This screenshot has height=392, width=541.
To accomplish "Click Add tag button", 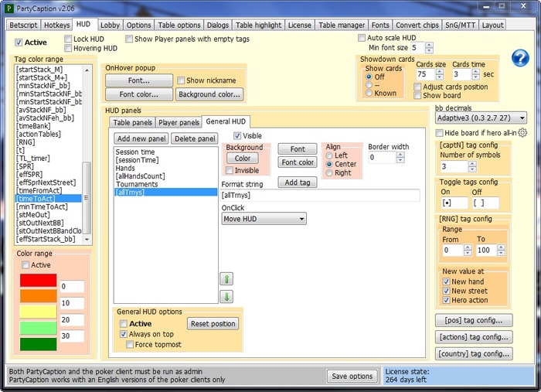I will (x=298, y=182).
